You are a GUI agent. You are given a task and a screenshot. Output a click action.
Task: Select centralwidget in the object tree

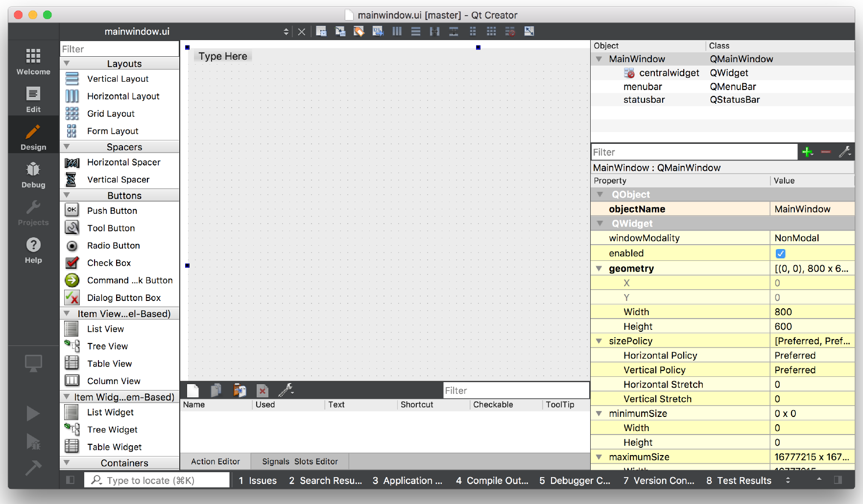coord(669,73)
